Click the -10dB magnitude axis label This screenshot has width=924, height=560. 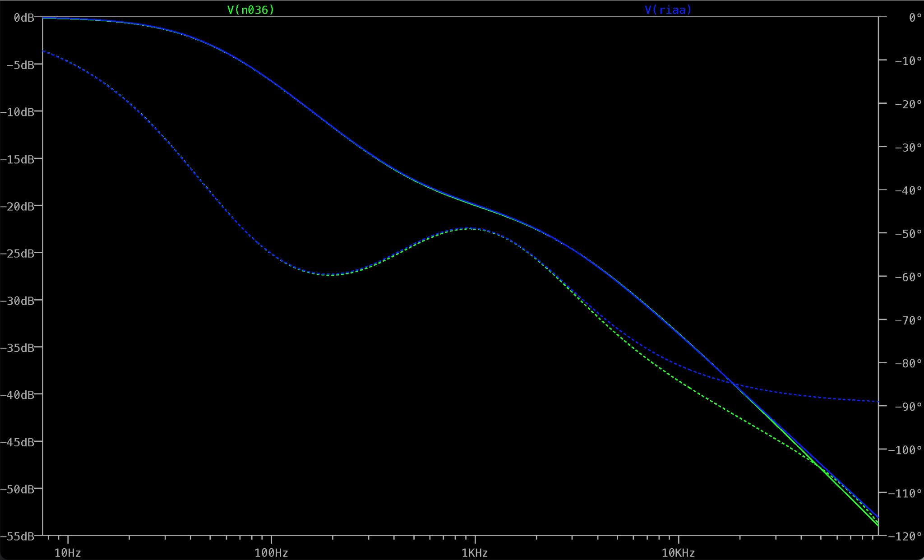click(x=17, y=112)
